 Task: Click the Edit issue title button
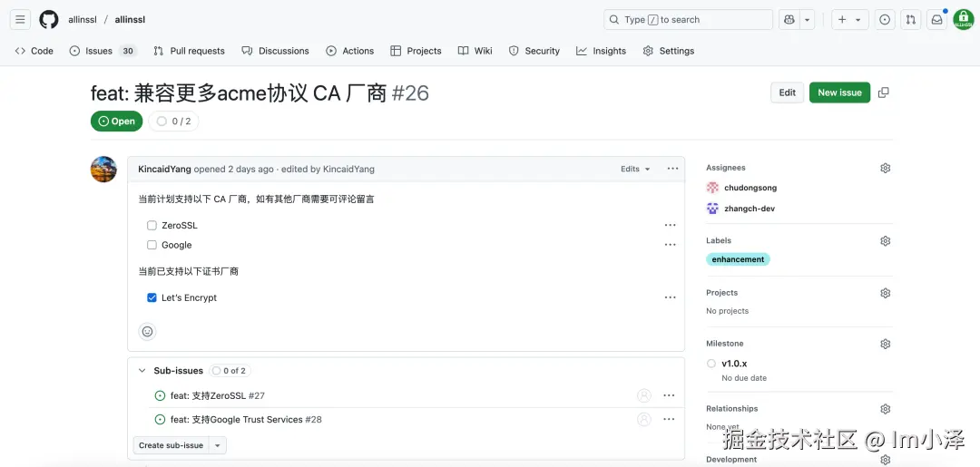tap(788, 92)
